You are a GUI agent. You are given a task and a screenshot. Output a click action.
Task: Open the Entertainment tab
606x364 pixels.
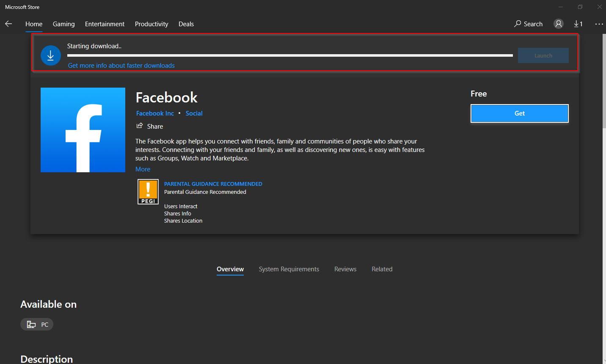click(x=105, y=24)
